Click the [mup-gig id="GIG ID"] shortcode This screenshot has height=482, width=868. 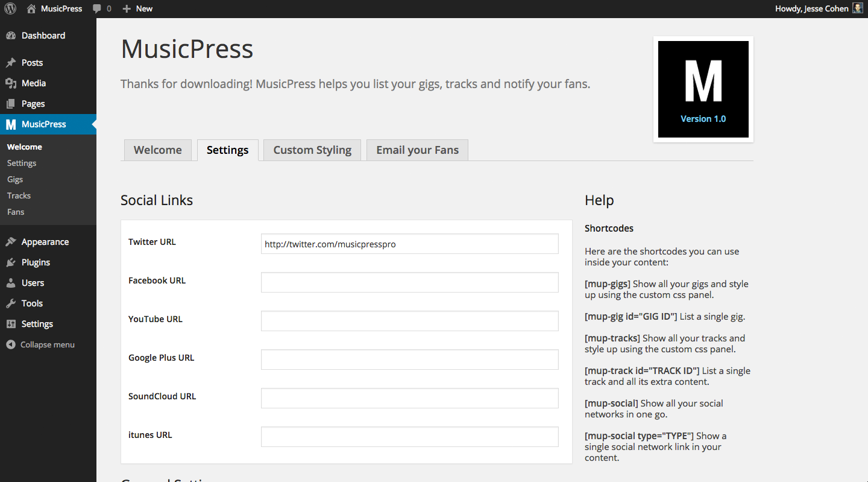(631, 317)
